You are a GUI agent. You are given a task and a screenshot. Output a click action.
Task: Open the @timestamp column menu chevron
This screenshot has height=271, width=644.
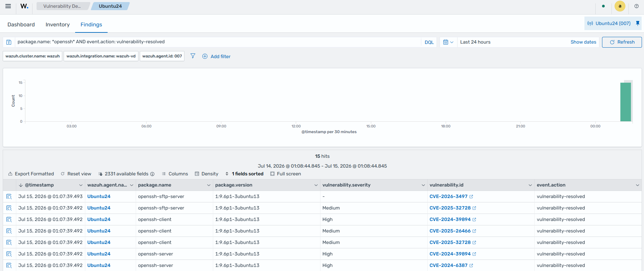click(x=81, y=185)
